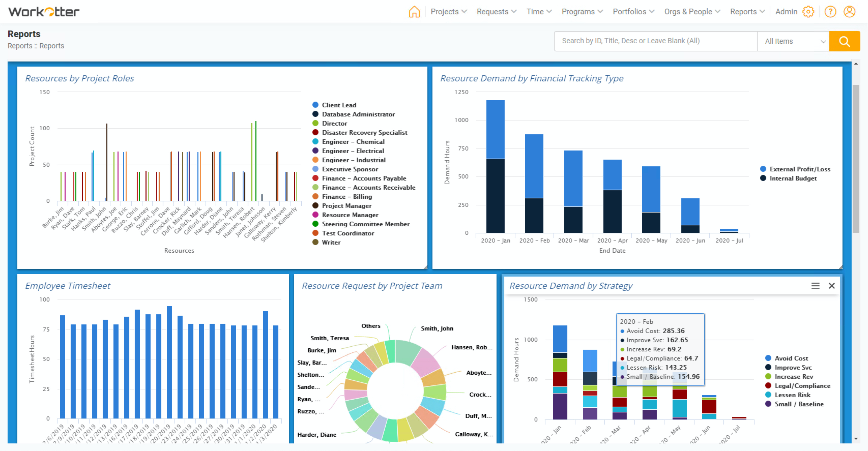Image resolution: width=868 pixels, height=451 pixels.
Task: Open the user profile icon
Action: pos(849,12)
